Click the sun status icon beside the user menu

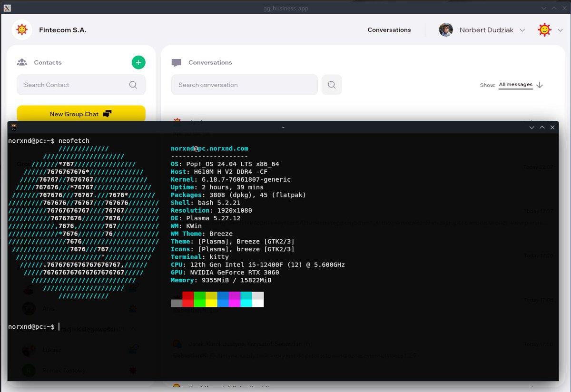[544, 30]
